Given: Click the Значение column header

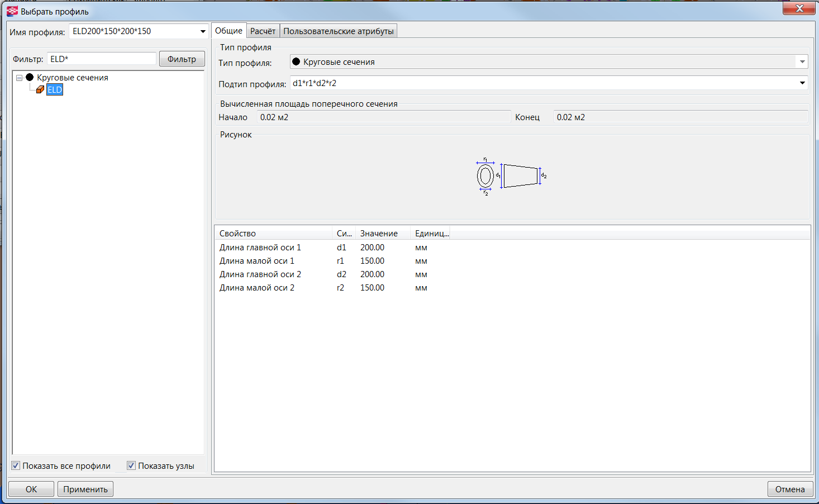Looking at the screenshot, I should coord(379,234).
